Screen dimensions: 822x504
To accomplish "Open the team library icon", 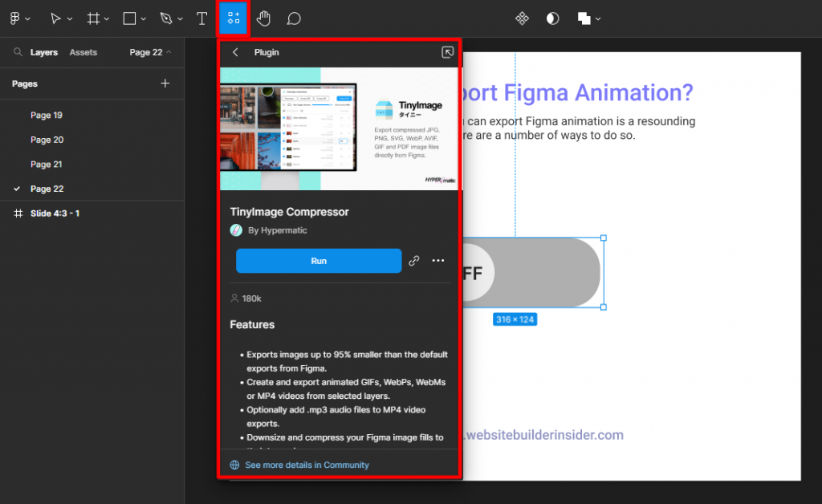I will pyautogui.click(x=522, y=18).
